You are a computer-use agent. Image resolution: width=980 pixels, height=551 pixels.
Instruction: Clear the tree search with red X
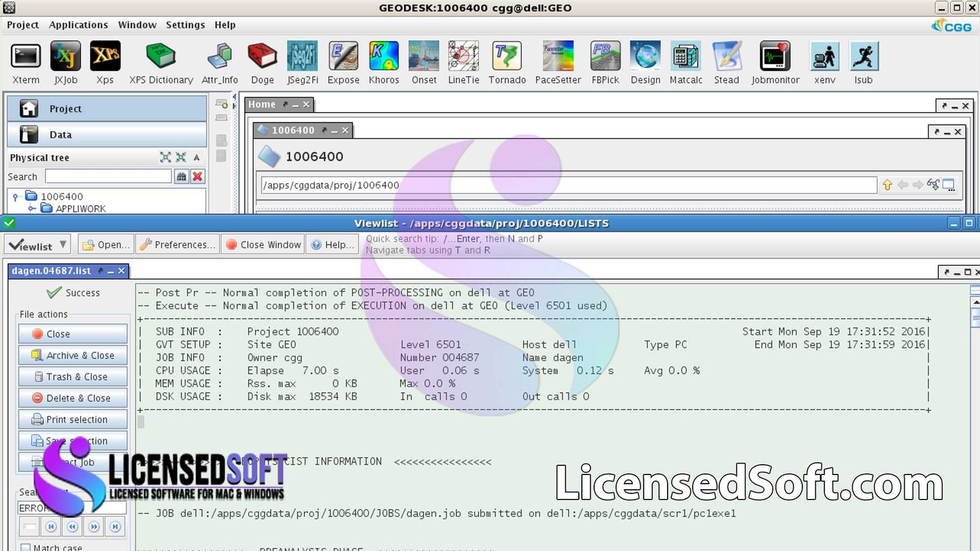(x=197, y=176)
